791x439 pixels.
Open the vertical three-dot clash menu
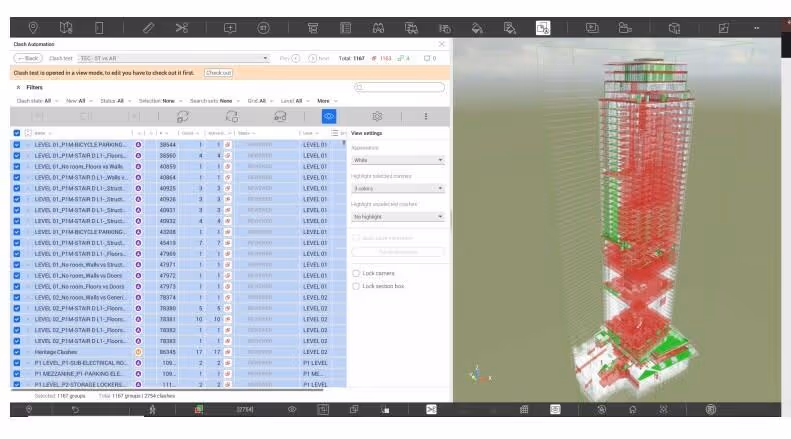pos(426,117)
